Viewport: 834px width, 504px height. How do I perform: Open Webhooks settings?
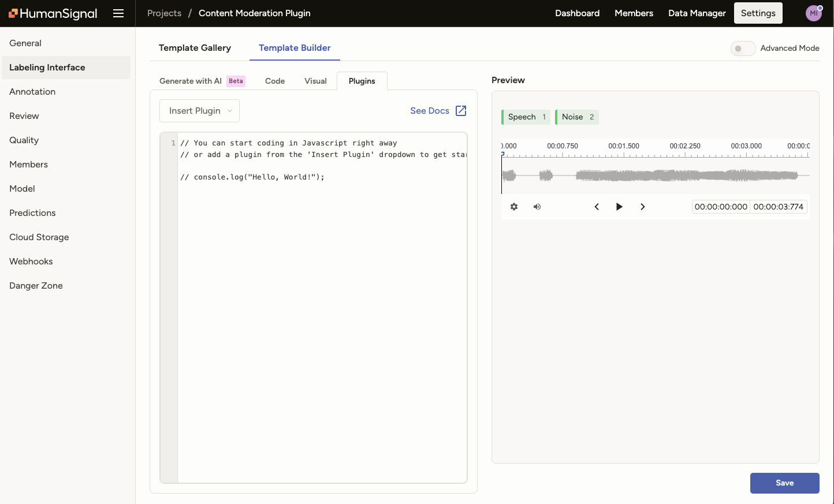click(x=66, y=262)
